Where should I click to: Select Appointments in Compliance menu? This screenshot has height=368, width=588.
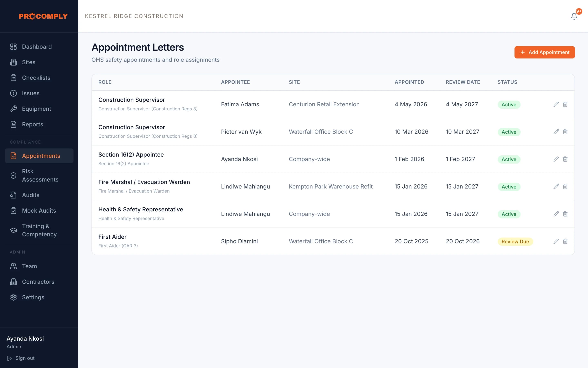(39, 156)
